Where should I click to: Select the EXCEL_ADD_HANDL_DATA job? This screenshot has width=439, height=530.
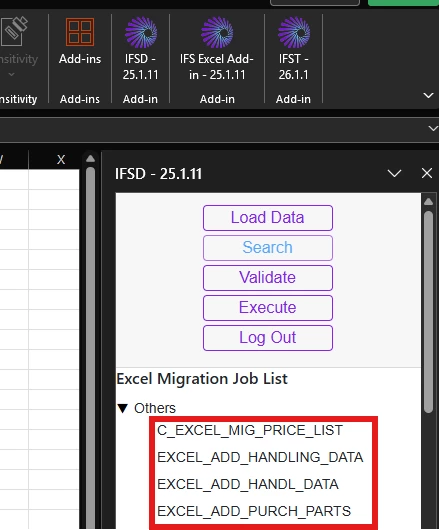tap(248, 484)
